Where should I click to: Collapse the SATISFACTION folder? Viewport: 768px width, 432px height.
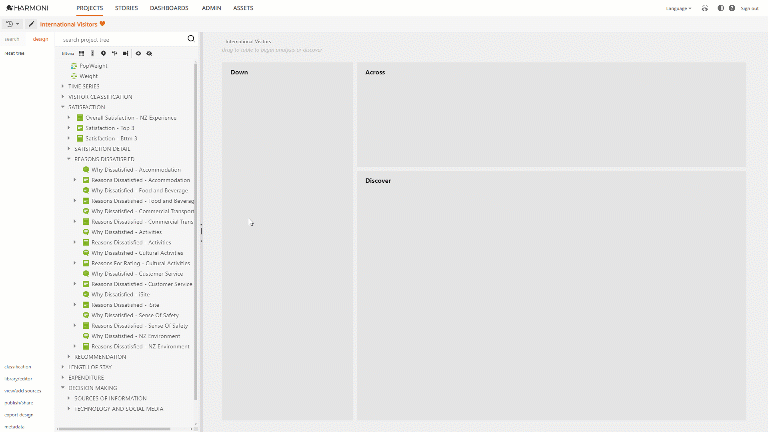coord(63,107)
